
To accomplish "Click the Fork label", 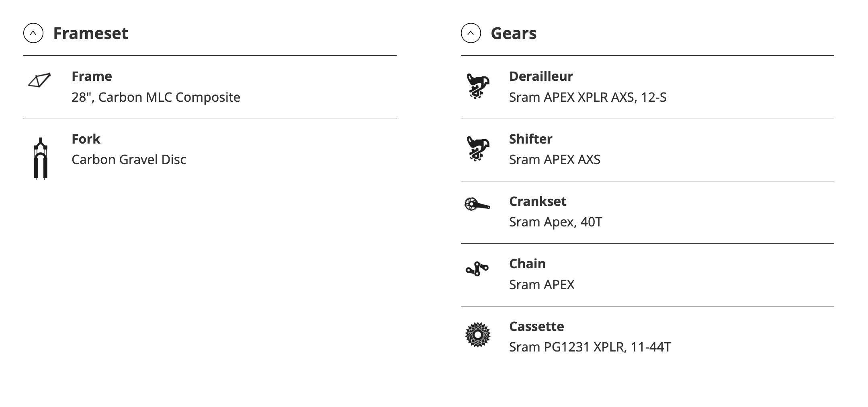I will (x=86, y=139).
